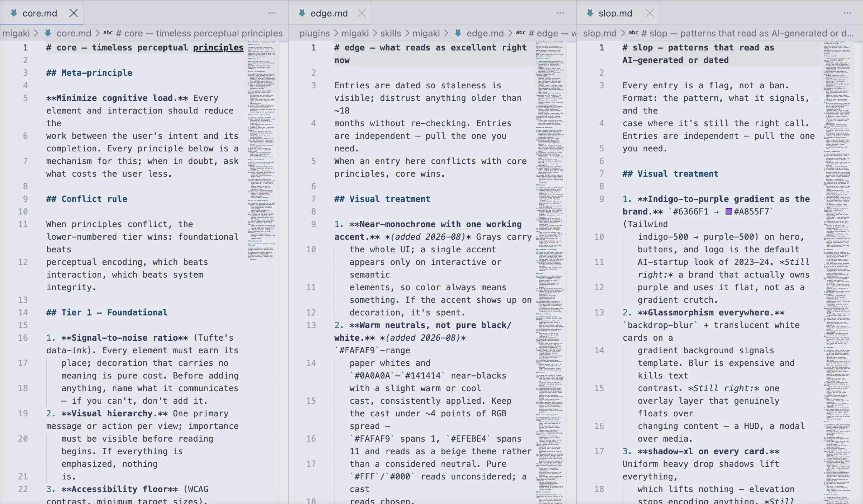Switch to the core.md editor tab
This screenshot has height=504, width=863.
click(42, 13)
